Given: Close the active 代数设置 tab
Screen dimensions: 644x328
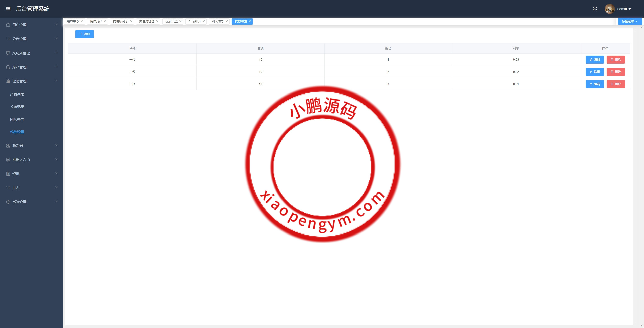Looking at the screenshot, I should (x=250, y=21).
